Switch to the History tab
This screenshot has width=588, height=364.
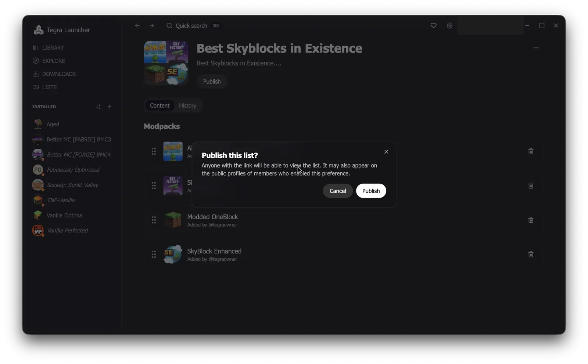[187, 106]
